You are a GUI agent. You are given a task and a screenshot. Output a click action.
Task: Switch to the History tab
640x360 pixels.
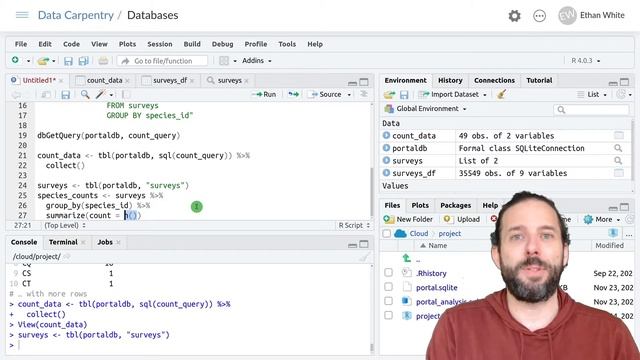450,80
